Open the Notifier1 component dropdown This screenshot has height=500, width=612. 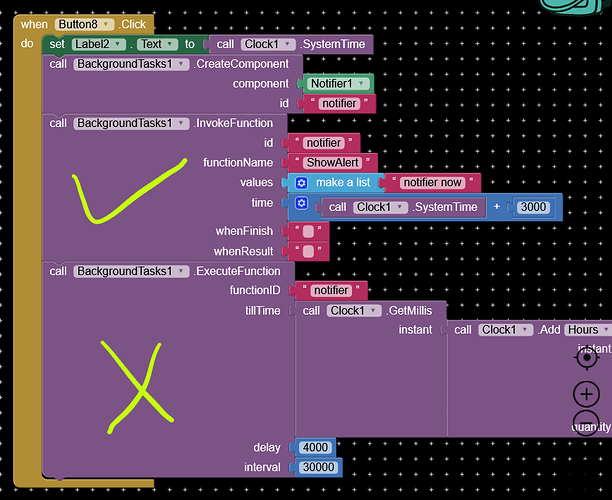338,84
